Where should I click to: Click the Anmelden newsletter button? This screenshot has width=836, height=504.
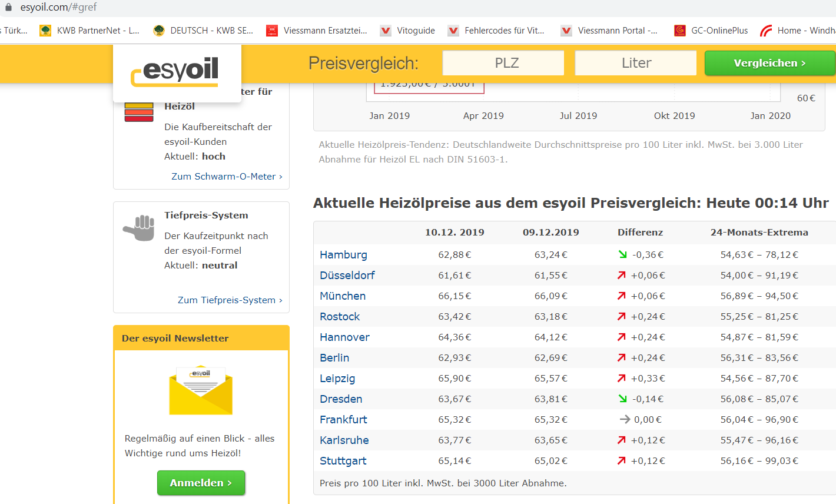pyautogui.click(x=201, y=483)
